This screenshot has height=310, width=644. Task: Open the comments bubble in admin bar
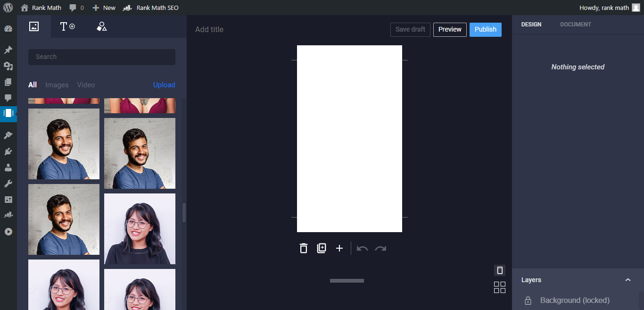76,8
